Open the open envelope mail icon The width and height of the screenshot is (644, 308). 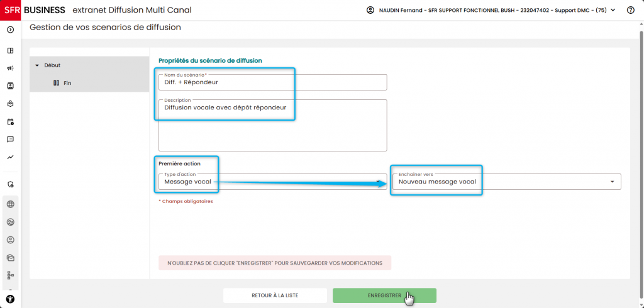point(11,258)
